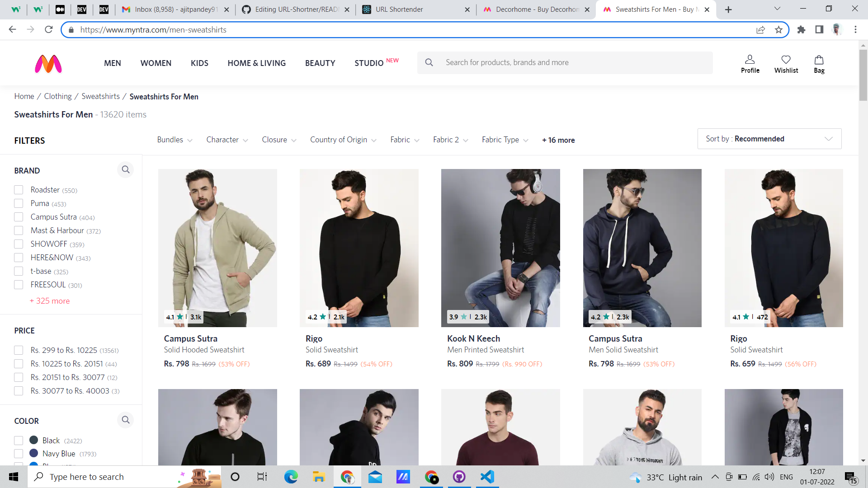Open Visual Studio Code from taskbar
This screenshot has width=868, height=488.
click(x=487, y=477)
